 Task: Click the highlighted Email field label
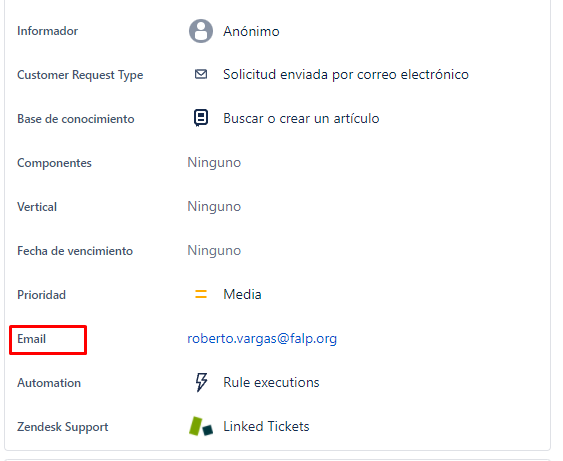32,339
